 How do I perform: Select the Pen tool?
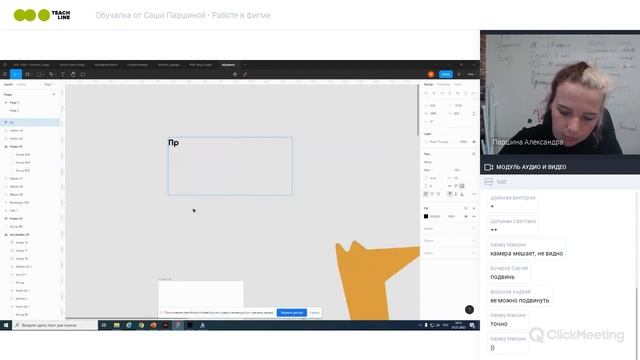tap(51, 74)
